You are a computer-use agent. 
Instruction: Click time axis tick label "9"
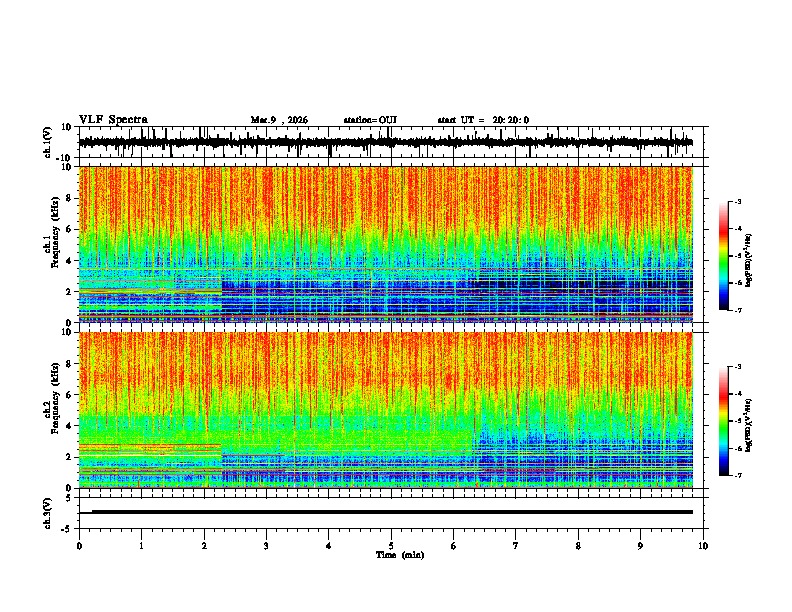[x=640, y=546]
